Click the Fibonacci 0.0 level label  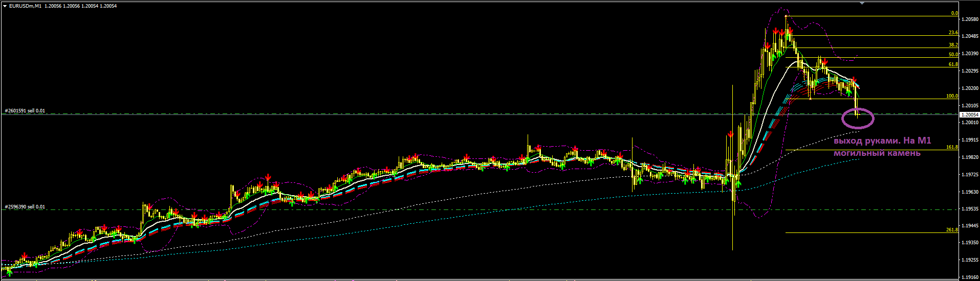(954, 13)
